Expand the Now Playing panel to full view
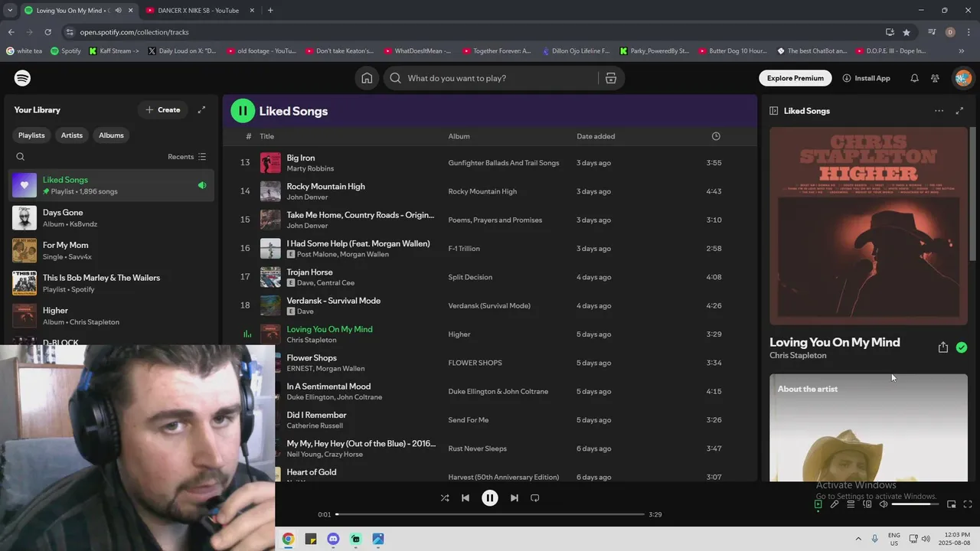The image size is (980, 551). tap(959, 111)
